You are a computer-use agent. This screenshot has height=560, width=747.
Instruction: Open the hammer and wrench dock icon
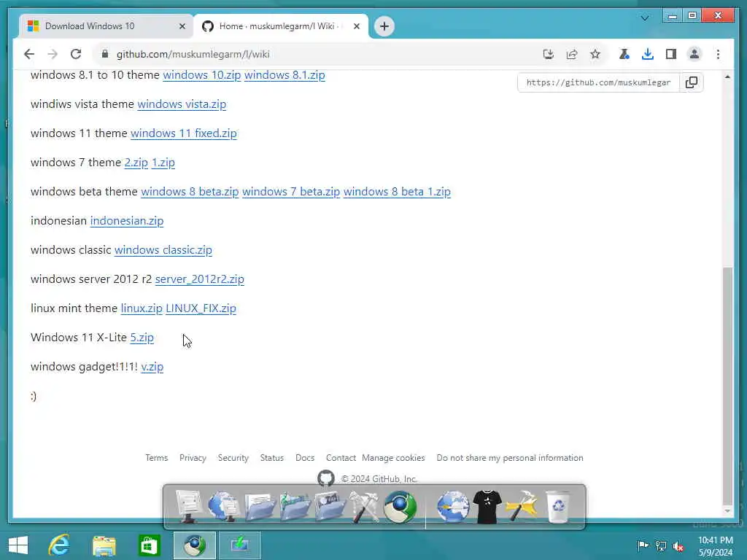[x=365, y=507]
